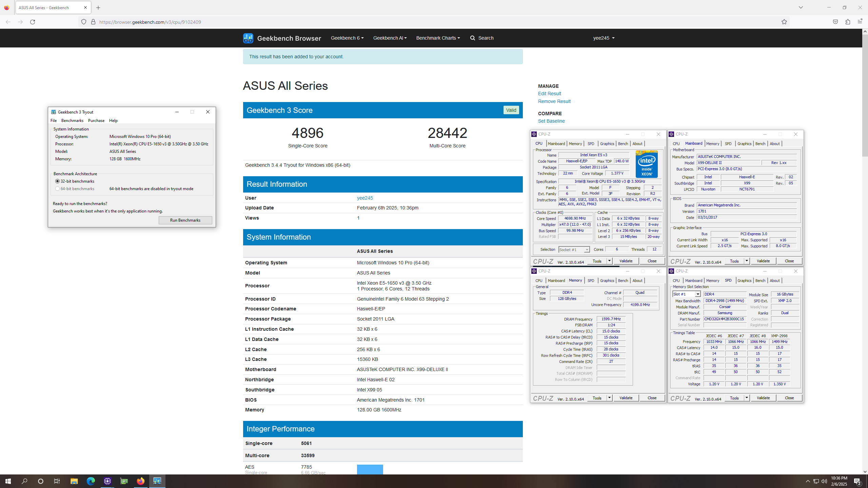Open the list all tabs chevron in Firefox

coord(801,7)
